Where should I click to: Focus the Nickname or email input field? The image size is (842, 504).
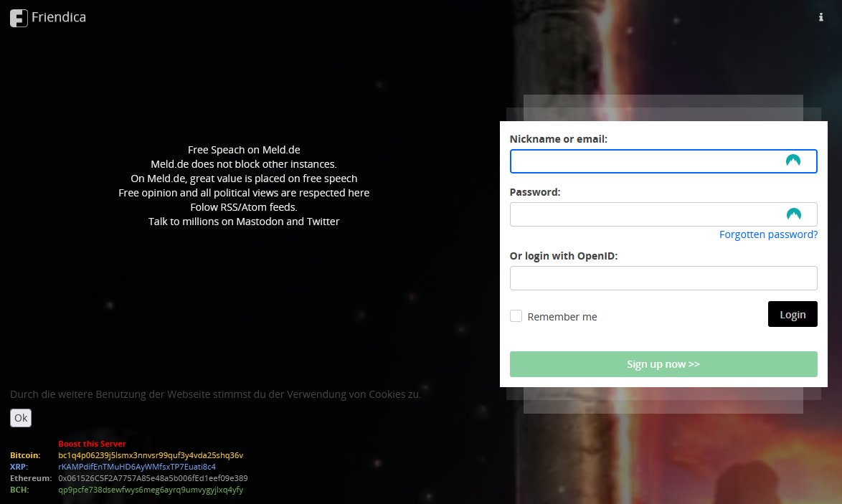663,161
